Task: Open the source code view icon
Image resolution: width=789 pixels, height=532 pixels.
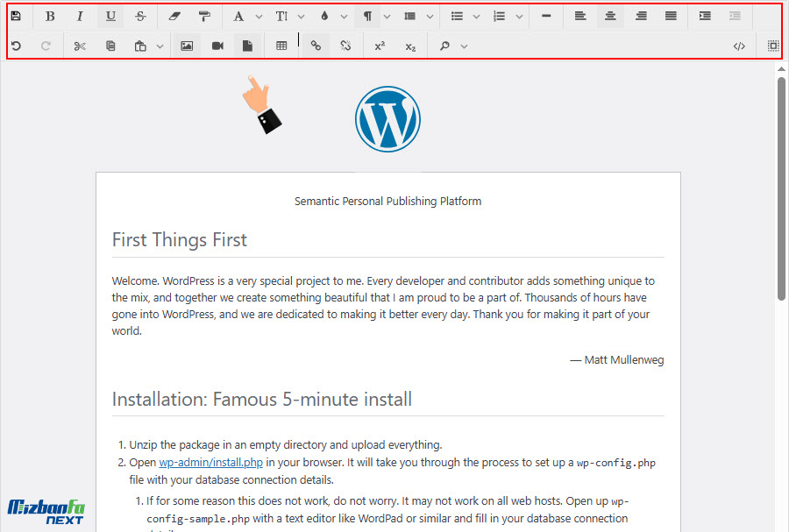Action: [x=739, y=46]
